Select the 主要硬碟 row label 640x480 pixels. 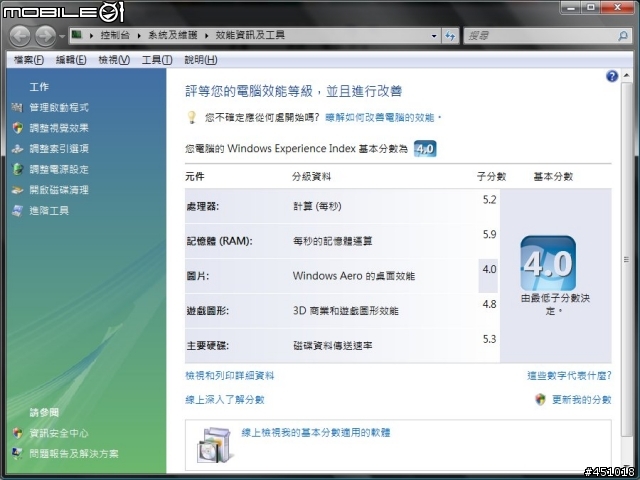tap(207, 346)
